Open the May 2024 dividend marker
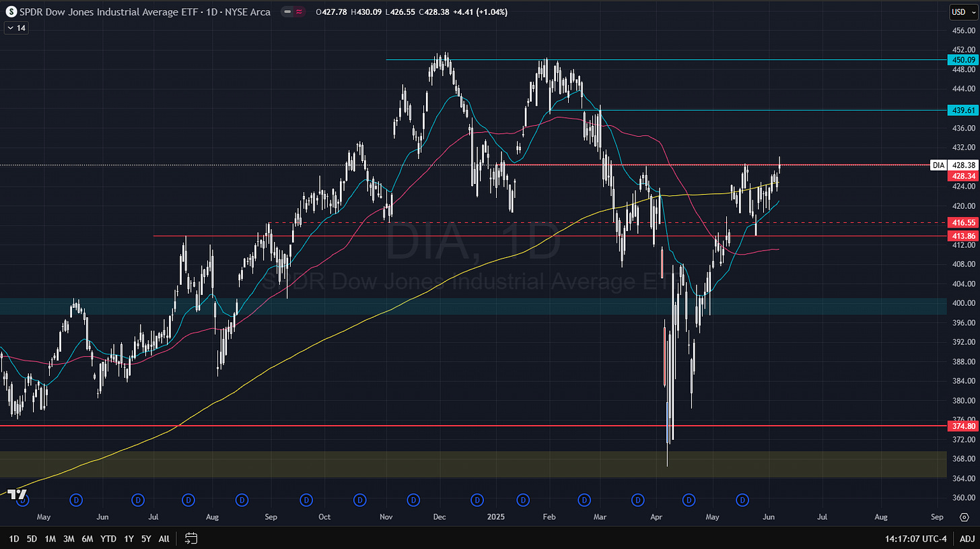The height and width of the screenshot is (549, 980). 77,500
